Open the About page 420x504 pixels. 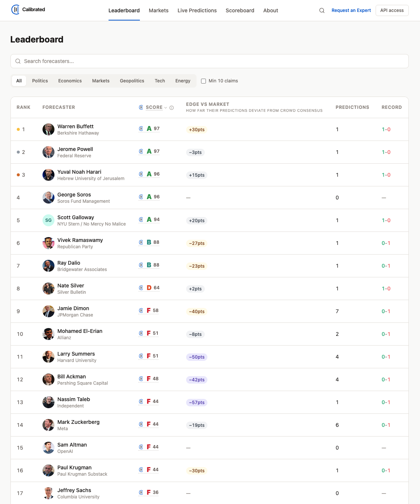pyautogui.click(x=271, y=10)
